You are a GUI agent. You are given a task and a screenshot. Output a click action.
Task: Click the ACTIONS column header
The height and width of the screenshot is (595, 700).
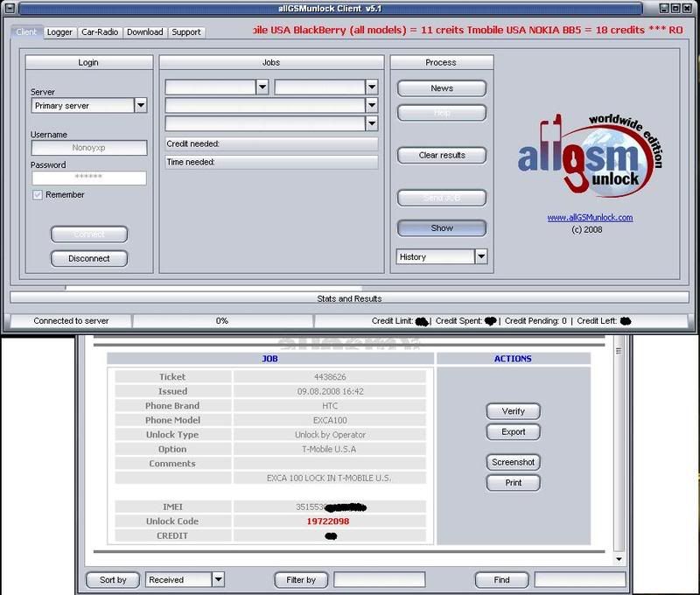click(x=513, y=359)
